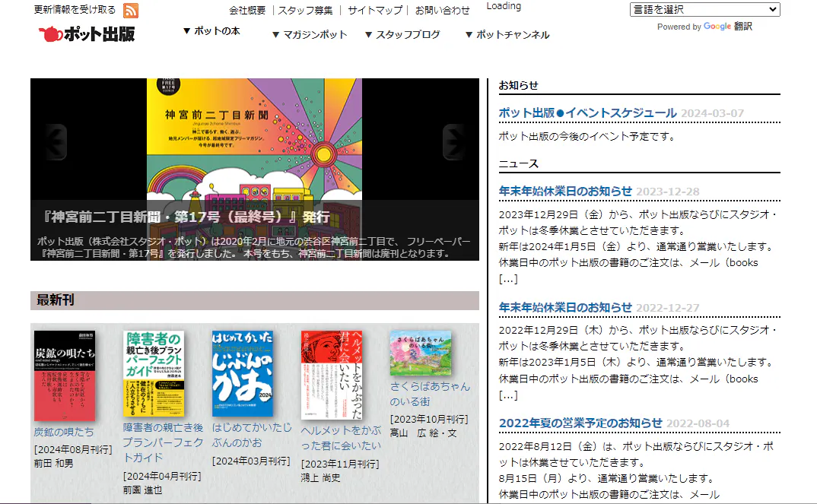Open 2022年夏の営業予定のお知らせ news article

[580, 423]
